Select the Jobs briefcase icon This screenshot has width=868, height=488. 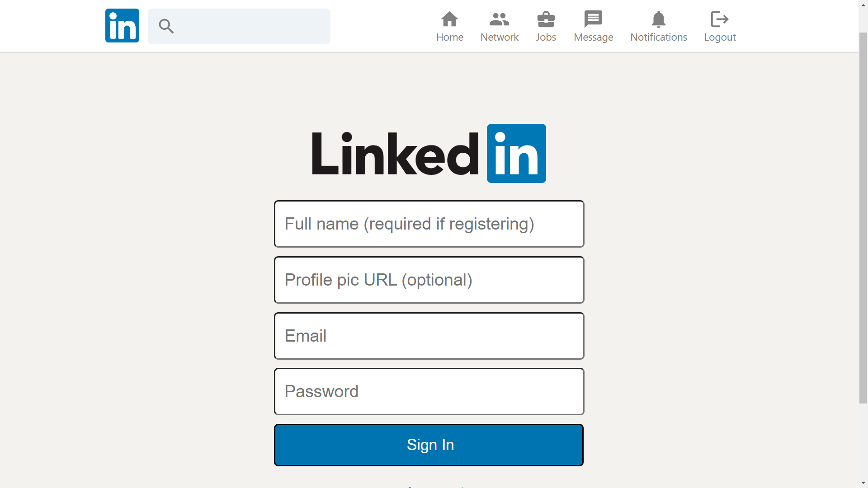pyautogui.click(x=546, y=19)
